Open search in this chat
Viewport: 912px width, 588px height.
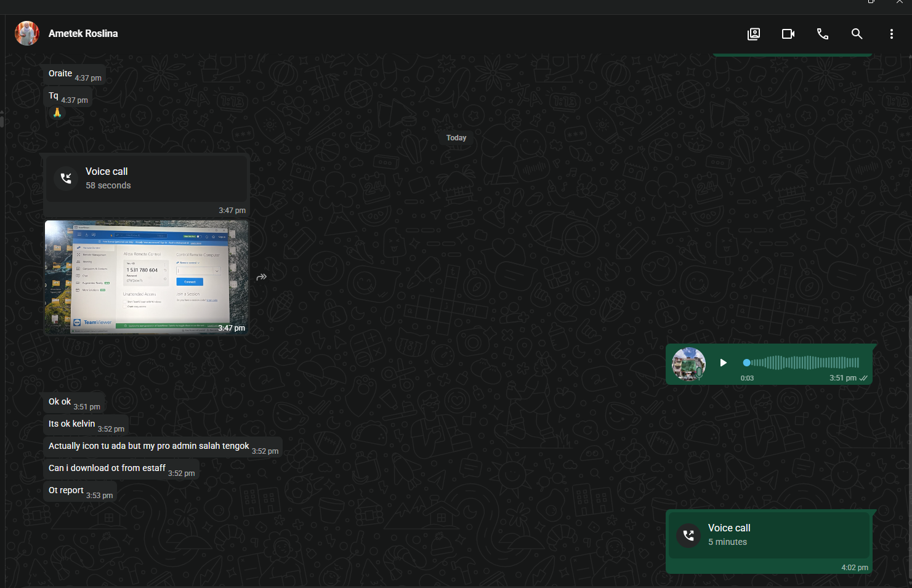(x=857, y=34)
